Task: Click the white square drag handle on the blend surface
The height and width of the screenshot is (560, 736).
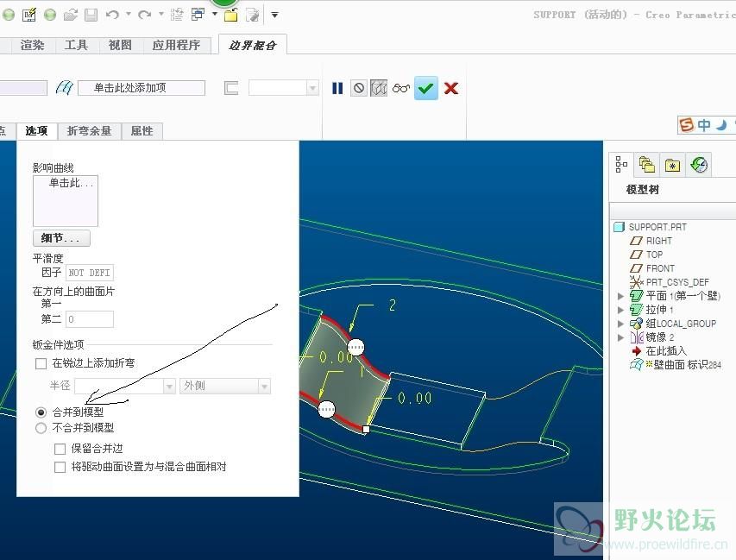Action: [366, 429]
